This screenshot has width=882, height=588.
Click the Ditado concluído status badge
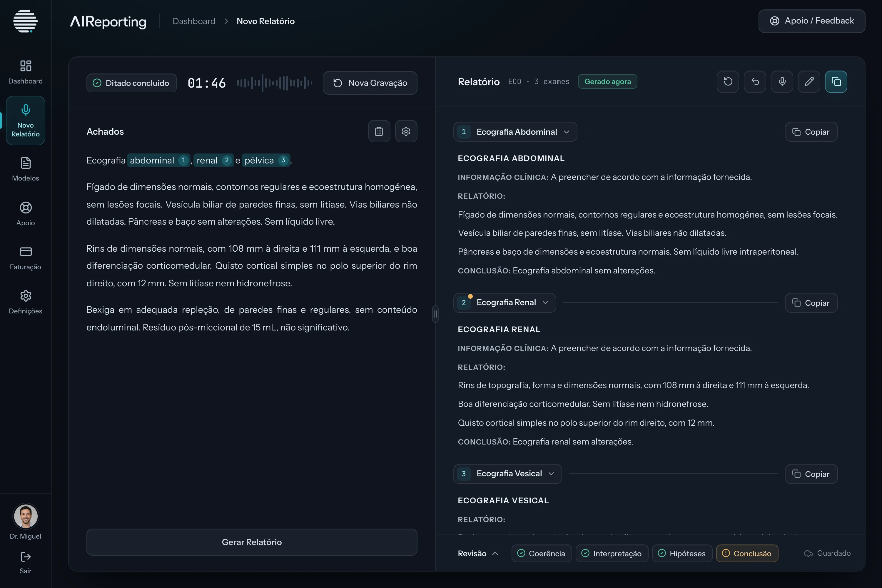pyautogui.click(x=132, y=83)
